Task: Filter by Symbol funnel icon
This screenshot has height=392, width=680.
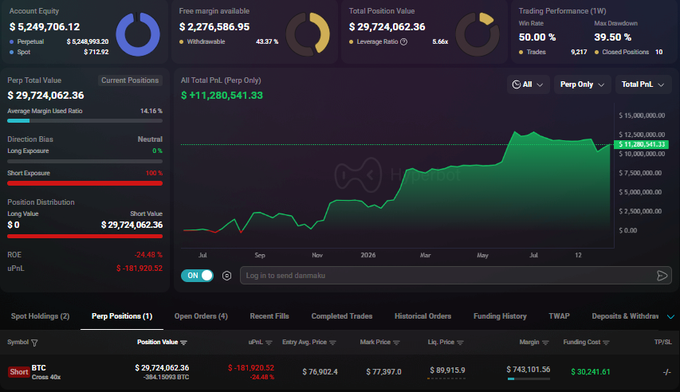Action: (34, 343)
